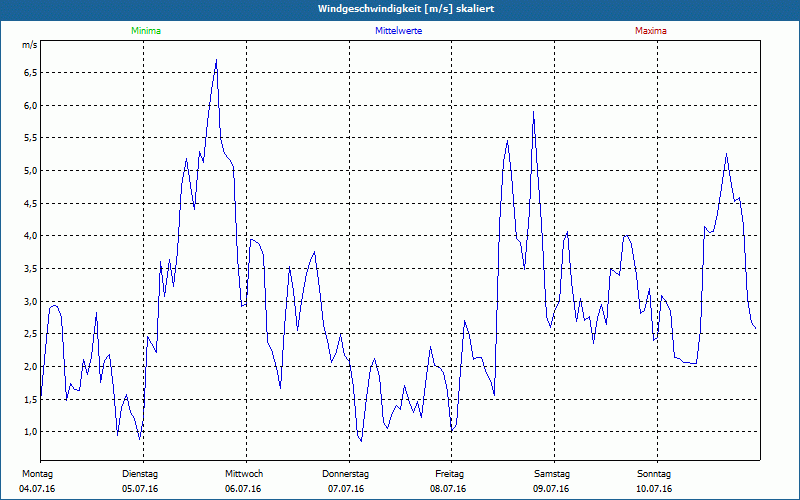
Task: Click the 1,0 y-axis value
Action: tap(31, 432)
